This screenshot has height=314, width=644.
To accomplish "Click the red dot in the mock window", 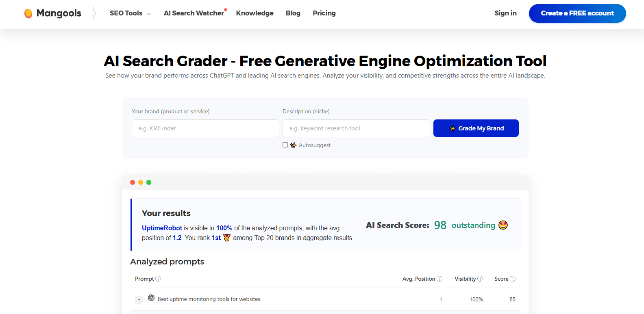I will pyautogui.click(x=133, y=182).
